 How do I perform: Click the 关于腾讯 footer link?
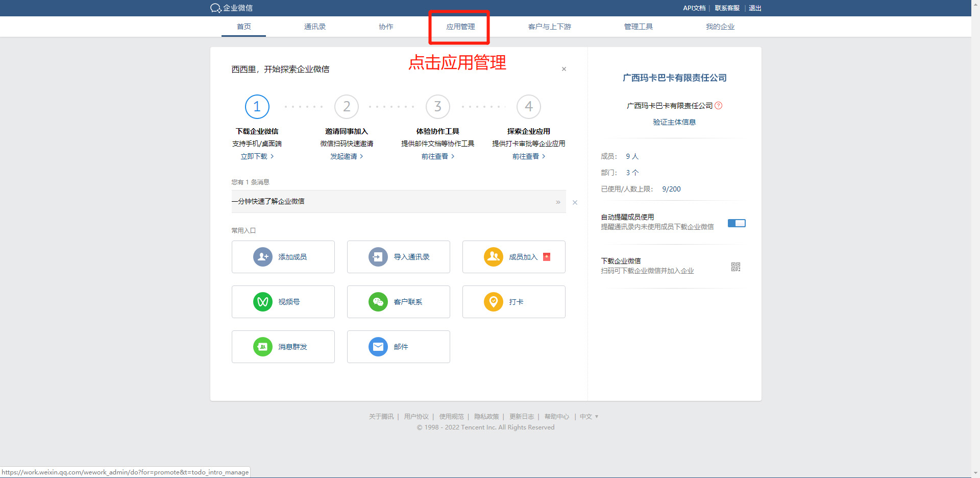click(381, 417)
